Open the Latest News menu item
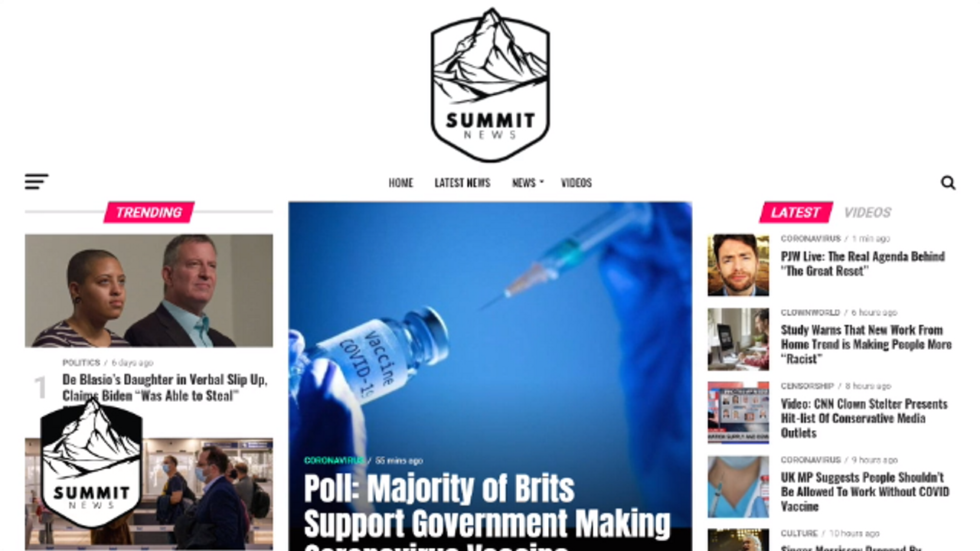This screenshot has width=980, height=551. (462, 183)
